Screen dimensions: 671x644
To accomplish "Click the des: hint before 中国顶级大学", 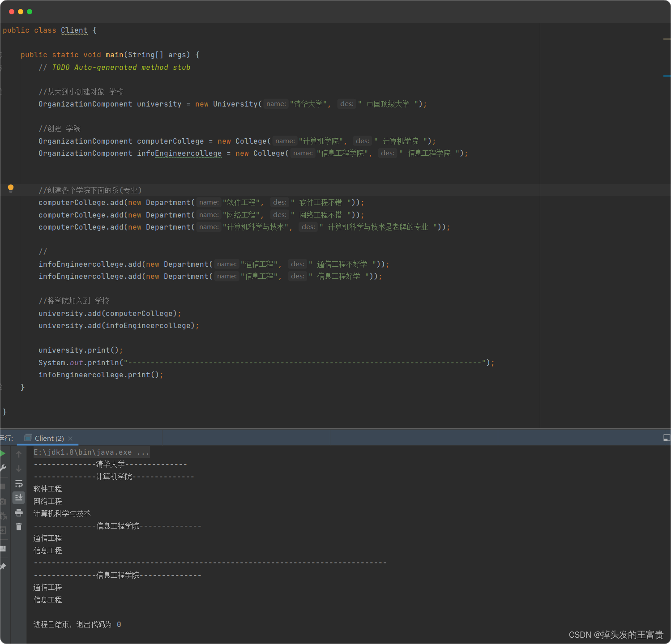I will click(x=347, y=104).
